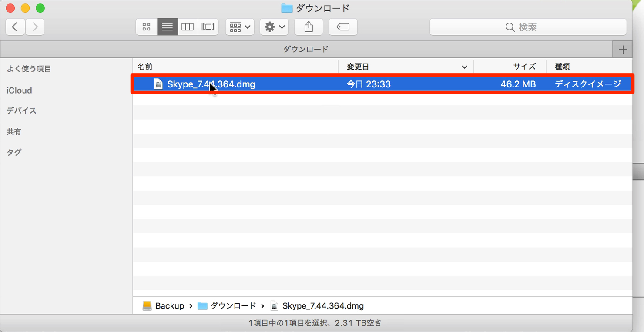The image size is (644, 332).
Task: Expand よく使う項目 sidebar section
Action: [x=29, y=69]
